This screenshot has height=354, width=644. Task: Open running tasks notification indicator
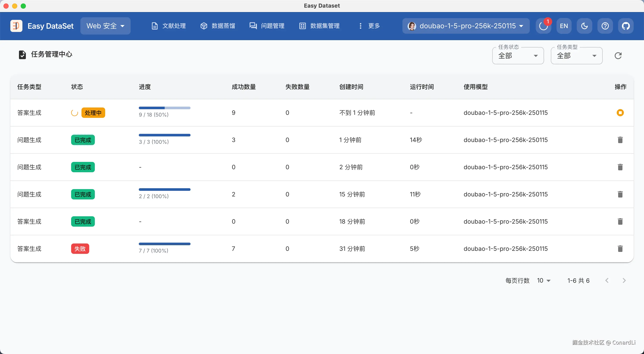point(543,26)
